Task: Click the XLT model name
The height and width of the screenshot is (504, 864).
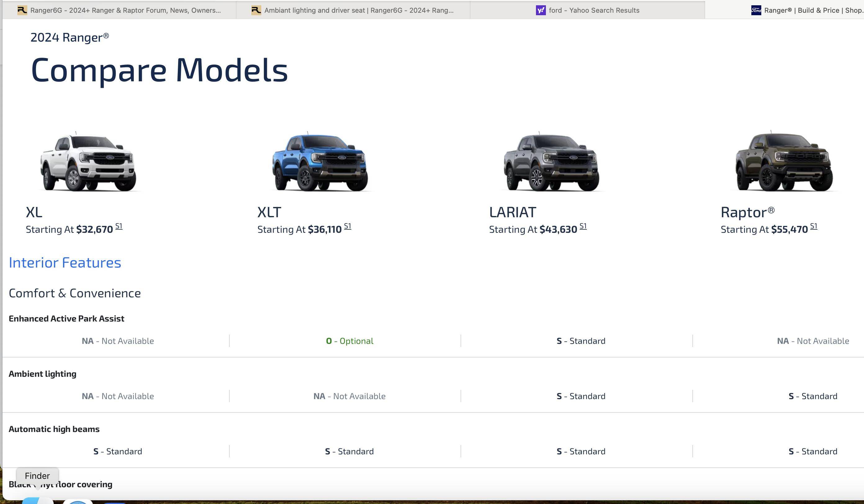Action: (269, 212)
